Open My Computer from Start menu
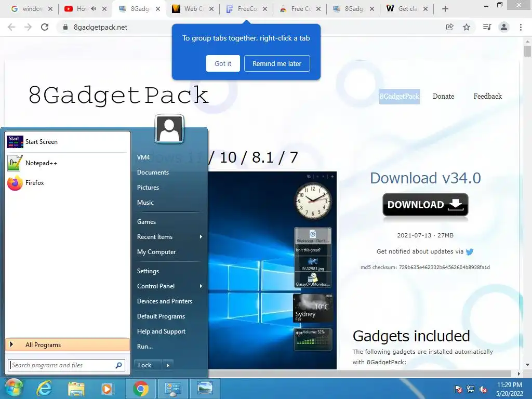532x399 pixels. click(156, 252)
